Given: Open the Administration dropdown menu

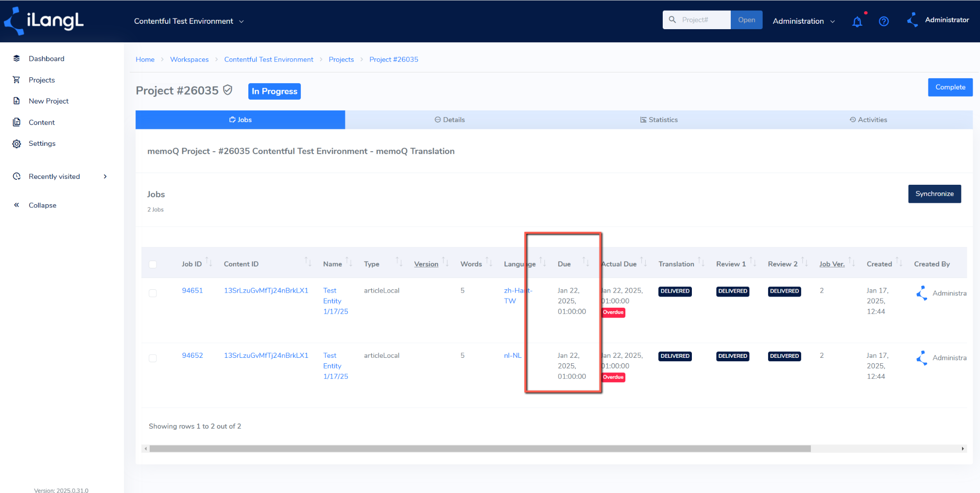Looking at the screenshot, I should pyautogui.click(x=804, y=21).
